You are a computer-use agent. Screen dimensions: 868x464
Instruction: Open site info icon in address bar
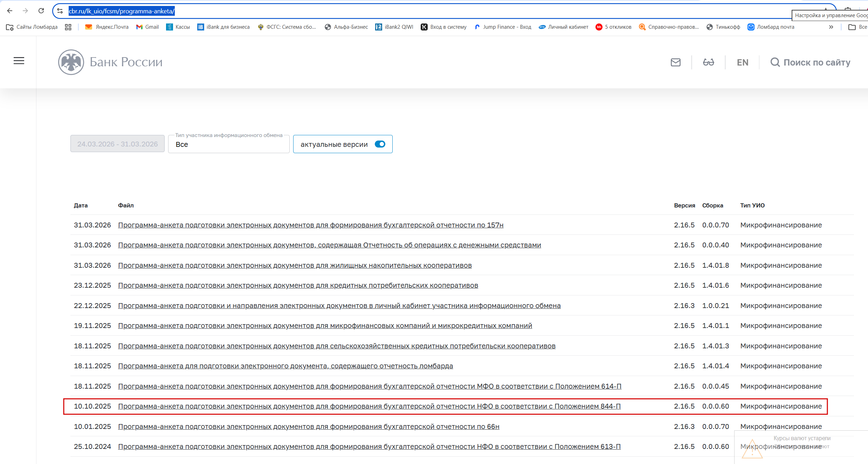click(60, 11)
